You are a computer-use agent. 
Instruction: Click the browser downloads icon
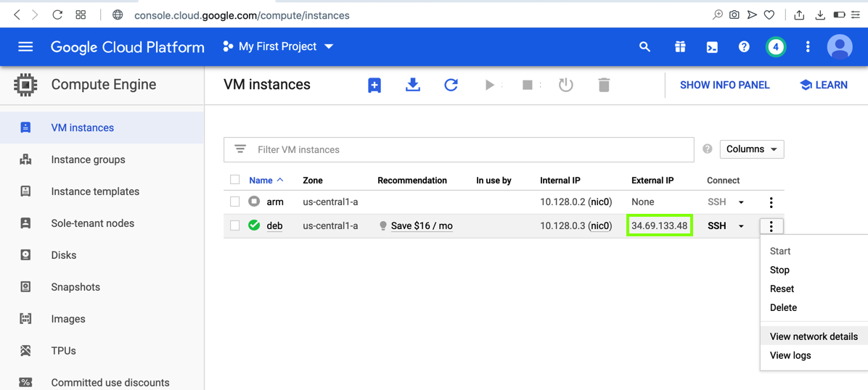[x=820, y=15]
